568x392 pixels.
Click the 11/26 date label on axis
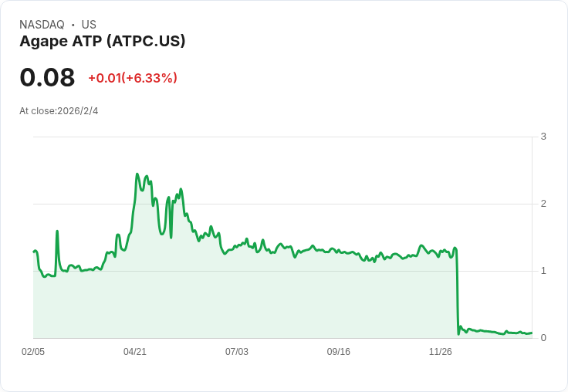440,351
